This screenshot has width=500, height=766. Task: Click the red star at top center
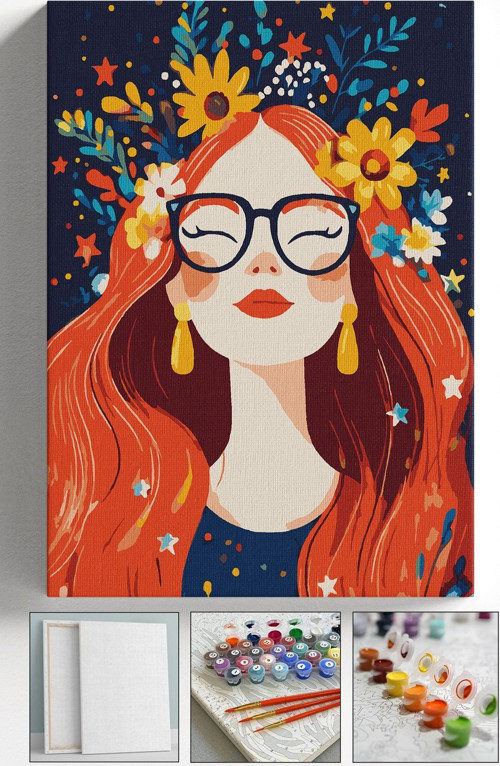[x=295, y=46]
